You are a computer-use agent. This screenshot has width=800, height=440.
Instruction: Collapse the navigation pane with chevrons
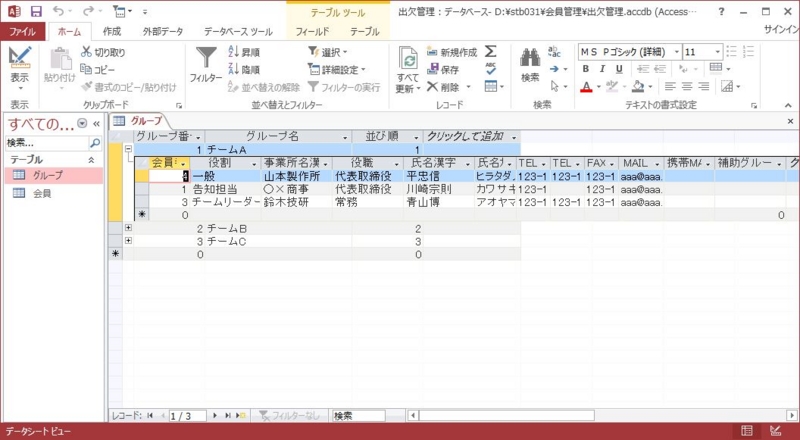coord(96,124)
